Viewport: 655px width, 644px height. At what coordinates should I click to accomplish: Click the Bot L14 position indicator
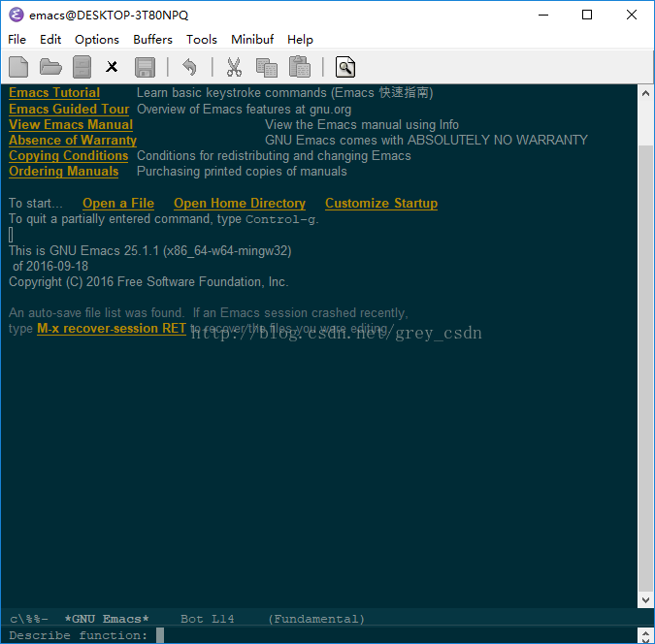click(208, 619)
